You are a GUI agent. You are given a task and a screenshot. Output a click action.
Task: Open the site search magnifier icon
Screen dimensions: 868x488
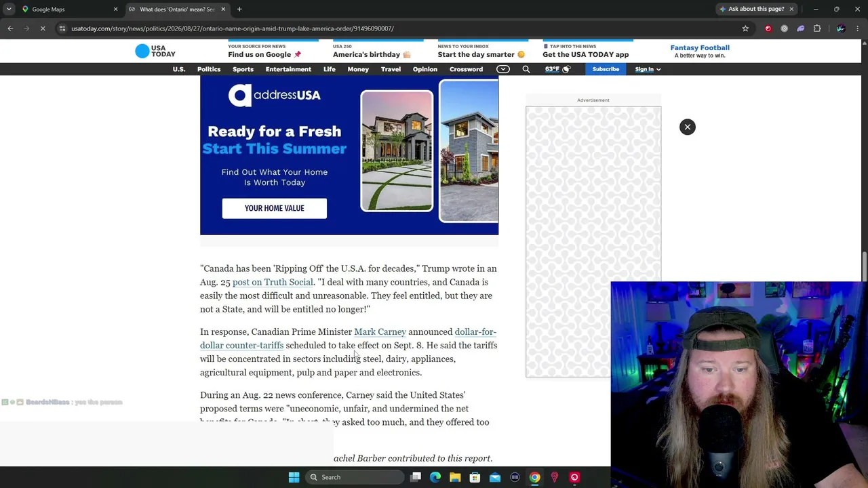[526, 69]
